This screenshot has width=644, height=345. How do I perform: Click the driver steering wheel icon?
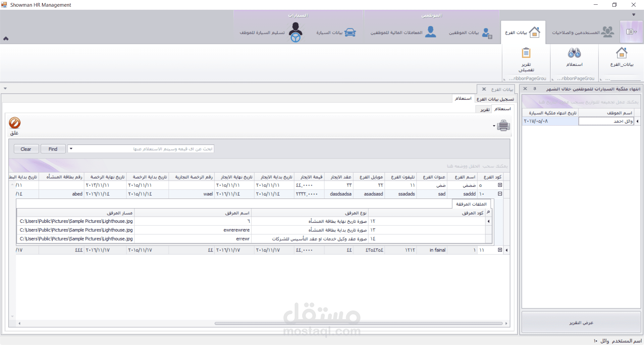tap(296, 32)
